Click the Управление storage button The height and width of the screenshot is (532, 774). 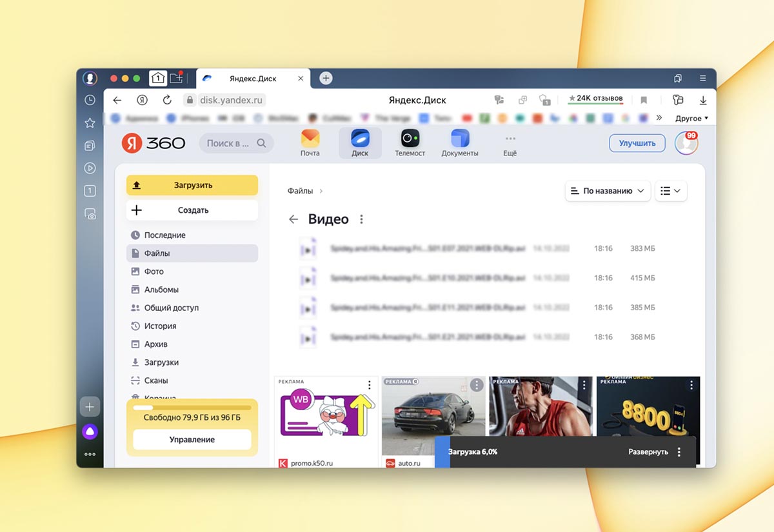click(x=192, y=440)
